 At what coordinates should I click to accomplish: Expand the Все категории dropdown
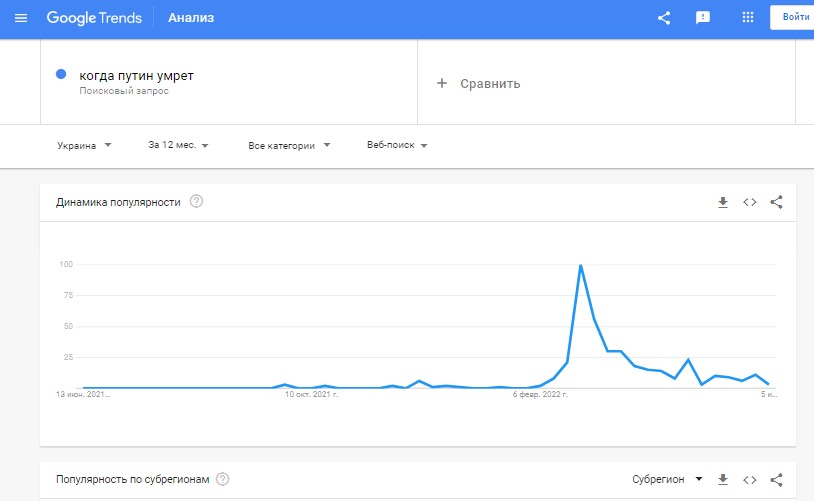pos(289,145)
